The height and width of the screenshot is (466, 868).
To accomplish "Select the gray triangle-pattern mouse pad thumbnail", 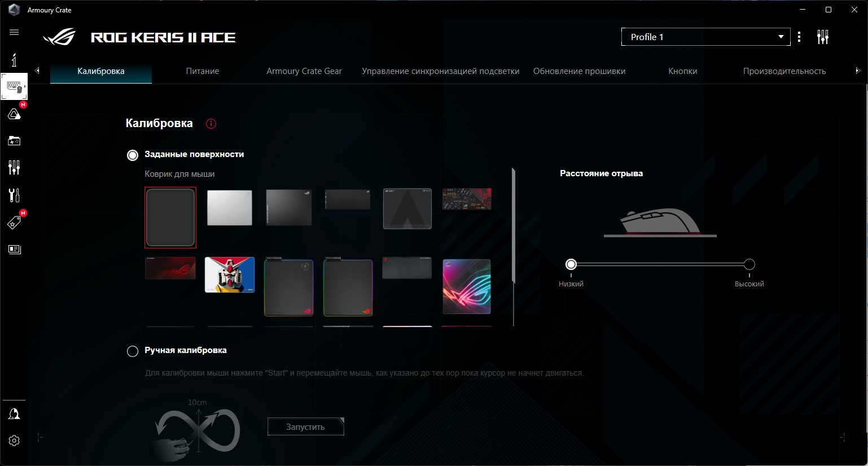I will click(x=407, y=209).
